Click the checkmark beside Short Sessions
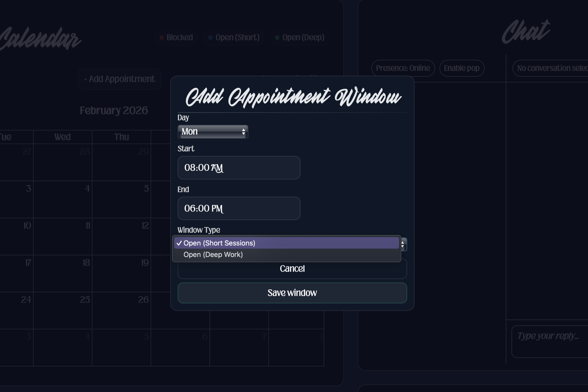 (179, 243)
